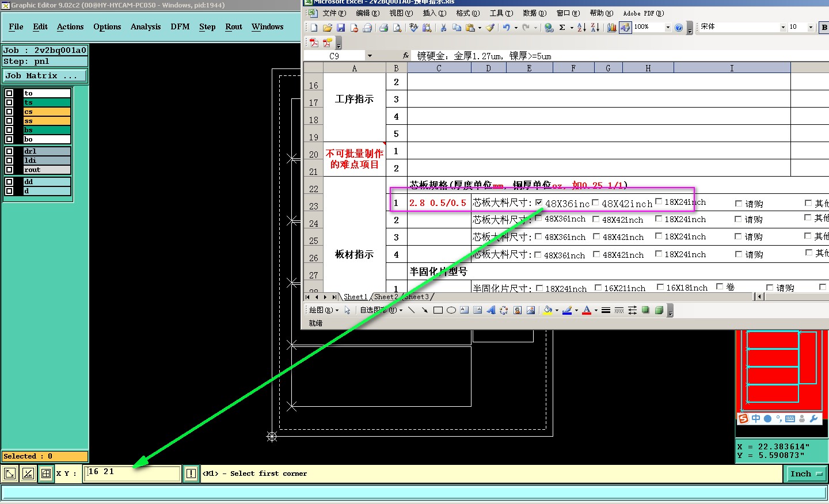829x504 pixels.
Task: Open Chart Wizard icon
Action: tap(611, 27)
